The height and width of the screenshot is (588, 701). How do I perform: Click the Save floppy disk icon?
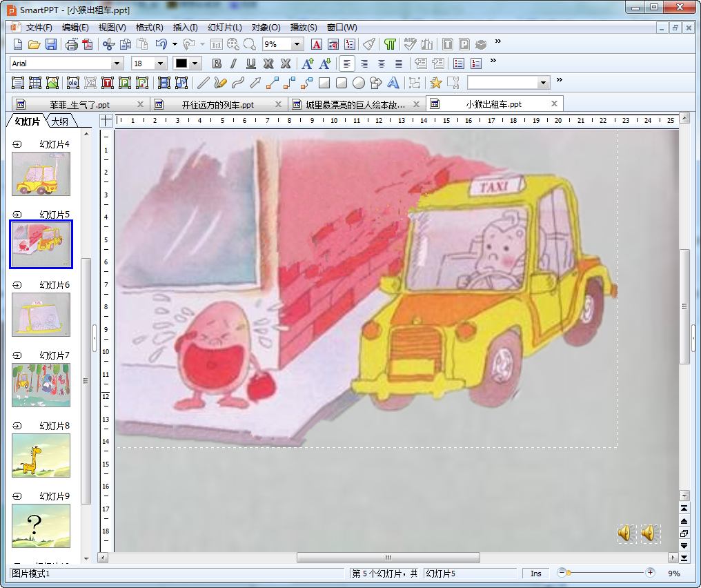click(50, 45)
